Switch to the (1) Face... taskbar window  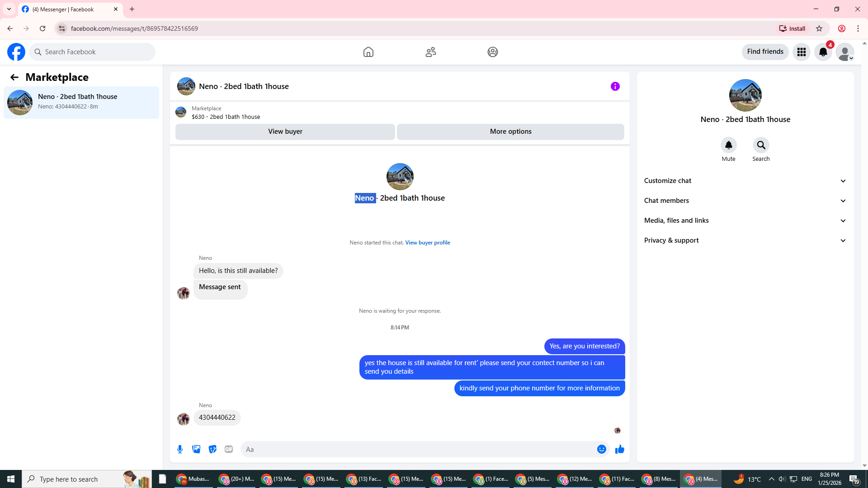tap(491, 479)
